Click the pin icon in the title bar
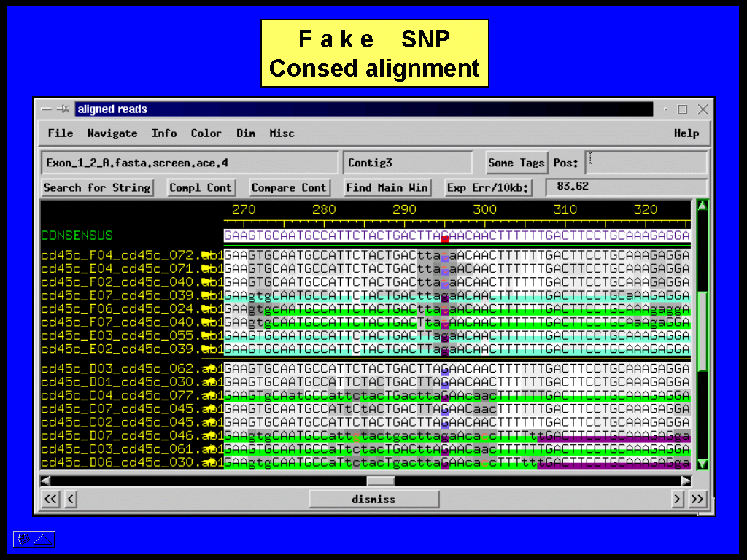Screen dimensions: 747x560 click(64, 109)
